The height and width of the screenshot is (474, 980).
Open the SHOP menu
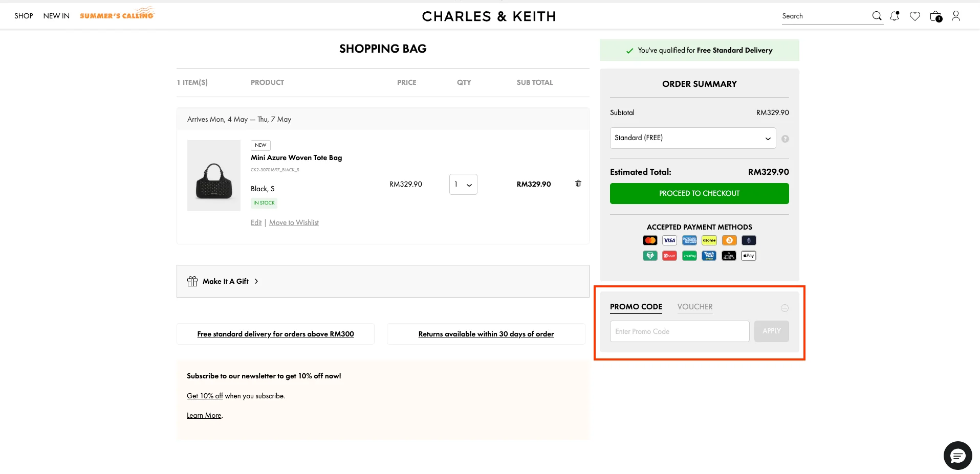click(x=24, y=16)
